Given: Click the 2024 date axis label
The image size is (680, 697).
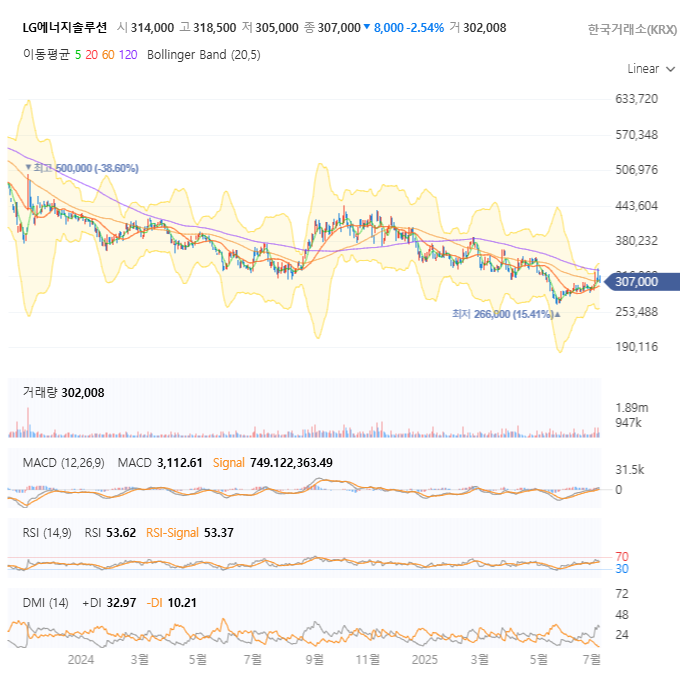Looking at the screenshot, I should coord(80,660).
